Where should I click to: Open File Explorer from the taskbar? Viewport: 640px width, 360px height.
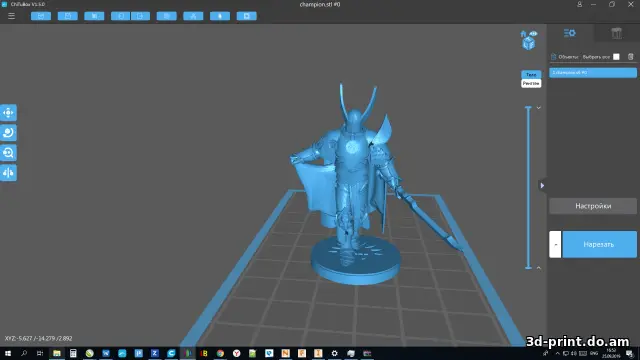coord(57,353)
